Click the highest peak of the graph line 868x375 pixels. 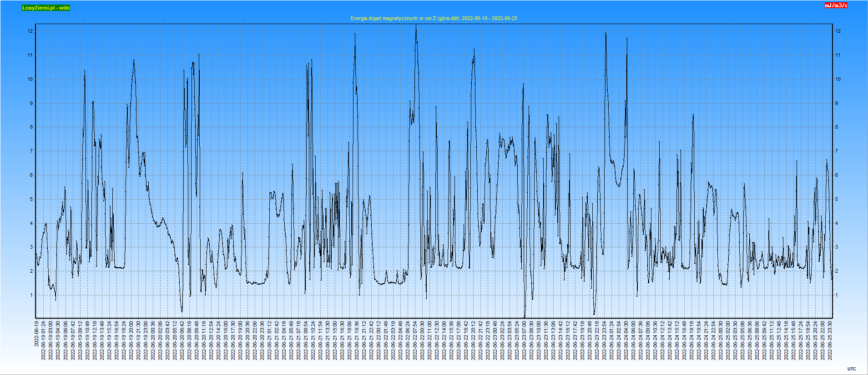[416, 25]
